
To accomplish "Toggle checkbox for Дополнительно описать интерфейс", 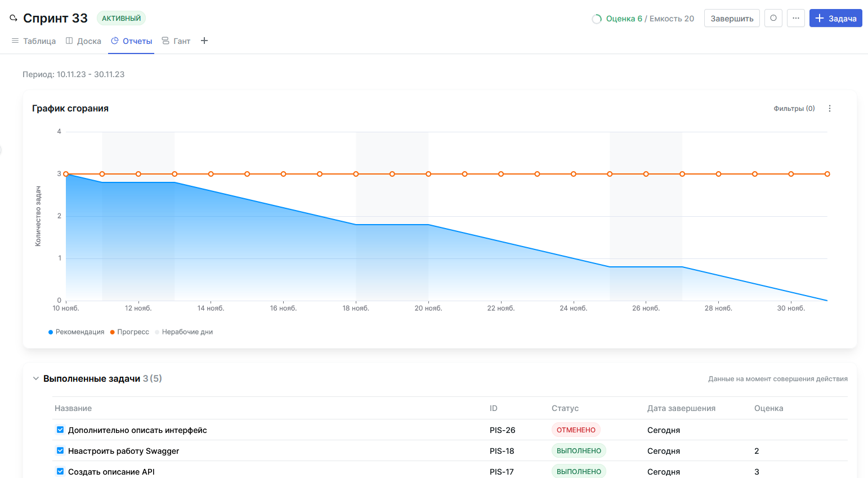I will pos(60,430).
